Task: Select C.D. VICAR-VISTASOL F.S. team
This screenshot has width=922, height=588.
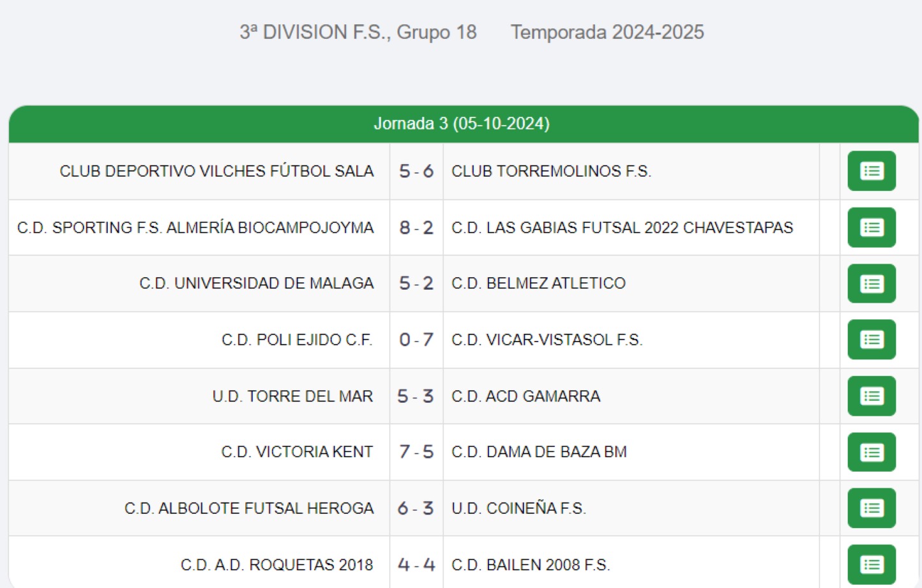Action: pyautogui.click(x=547, y=340)
